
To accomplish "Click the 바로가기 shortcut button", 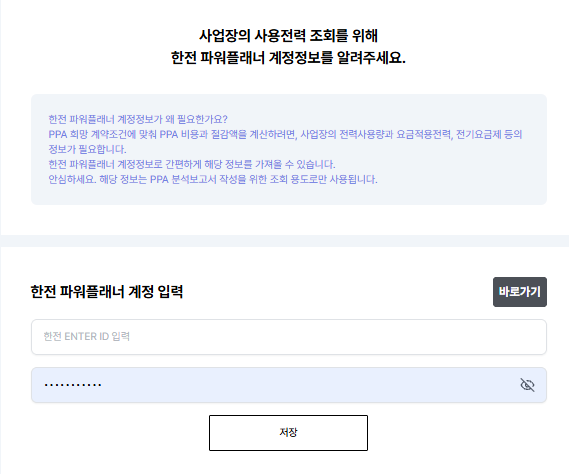I will (x=520, y=292).
